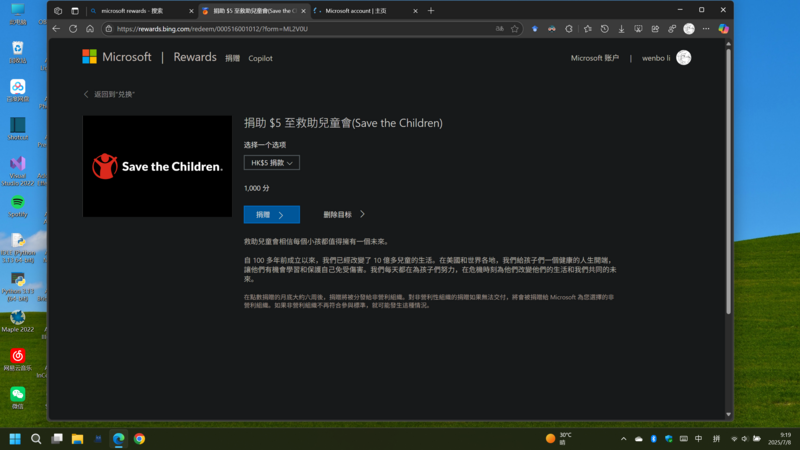The width and height of the screenshot is (800, 450).
Task: Click the favorites star in address bar
Action: [515, 29]
